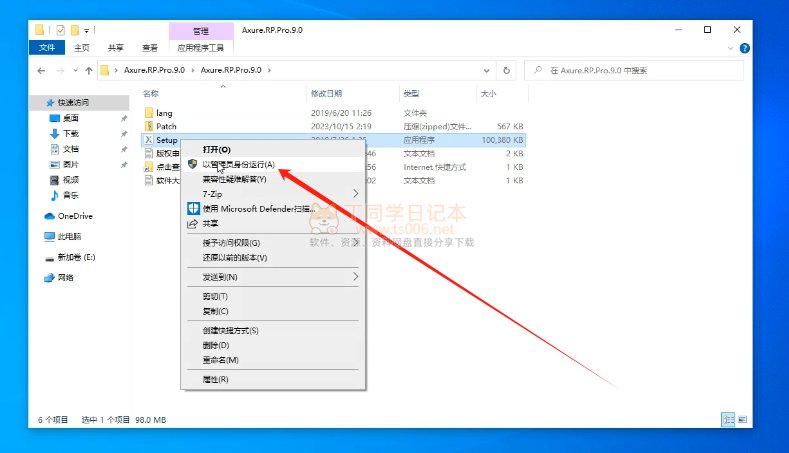The height and width of the screenshot is (453, 789).
Task: Refresh the current folder view
Action: click(506, 70)
